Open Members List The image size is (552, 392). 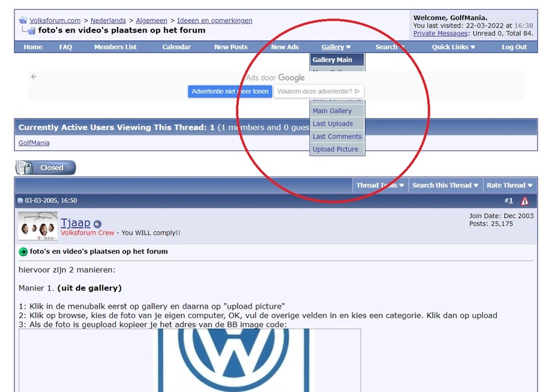click(x=115, y=47)
